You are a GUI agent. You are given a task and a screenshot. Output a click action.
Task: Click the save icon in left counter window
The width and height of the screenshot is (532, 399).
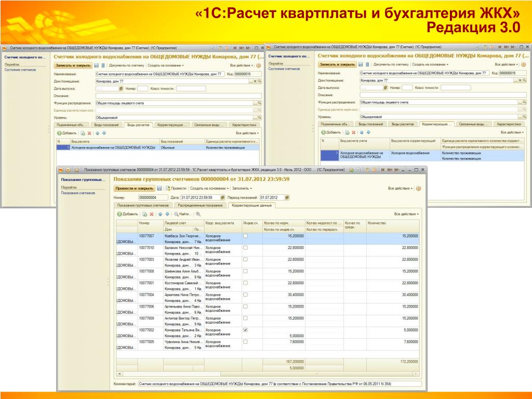[96, 65]
